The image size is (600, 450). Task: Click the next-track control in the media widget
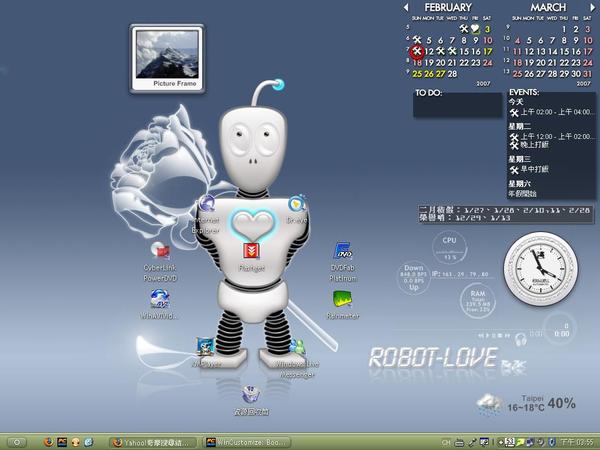507,336
